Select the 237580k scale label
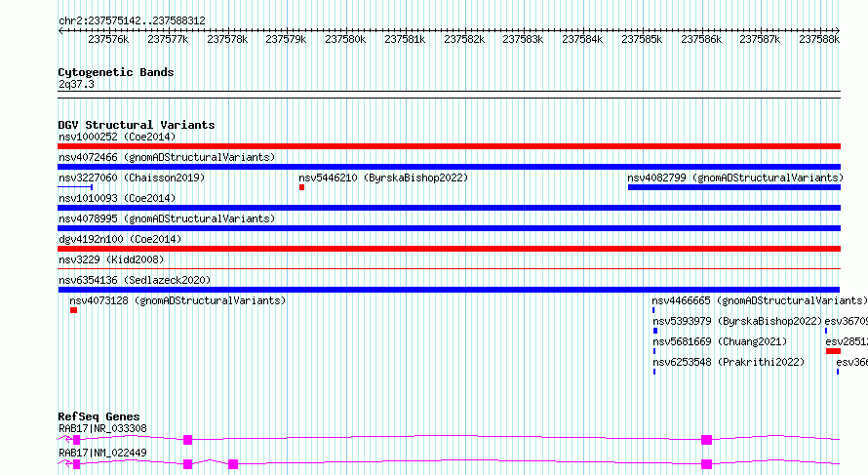 (345, 39)
